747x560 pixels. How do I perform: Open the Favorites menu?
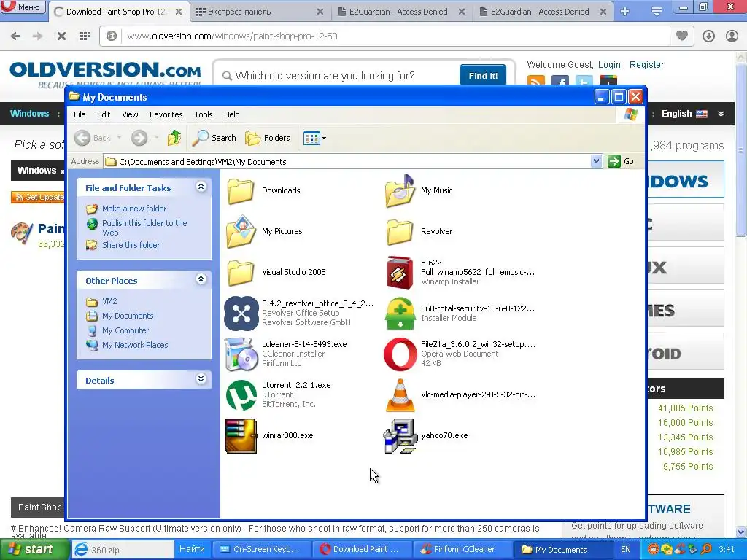click(166, 114)
